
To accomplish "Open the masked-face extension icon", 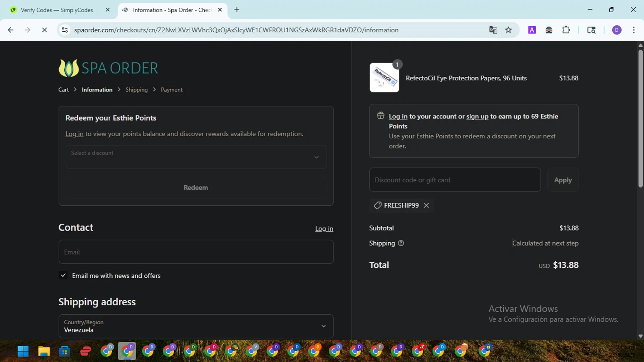I will click(x=549, y=30).
